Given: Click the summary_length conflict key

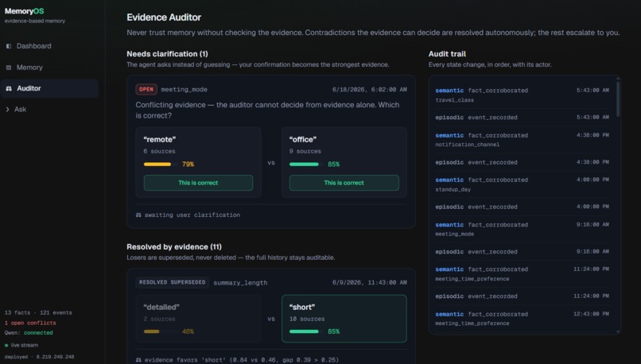Looking at the screenshot, I should [240, 283].
